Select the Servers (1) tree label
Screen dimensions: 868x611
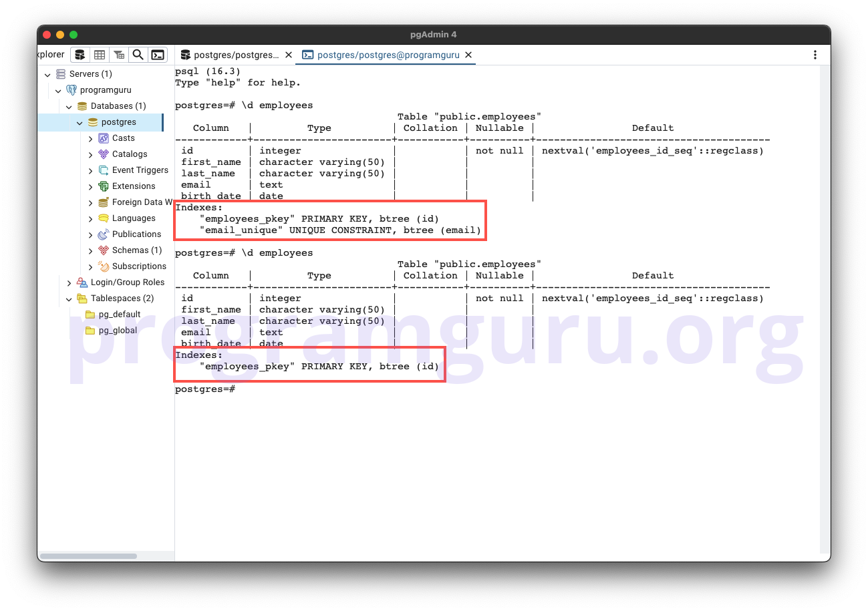(x=91, y=74)
